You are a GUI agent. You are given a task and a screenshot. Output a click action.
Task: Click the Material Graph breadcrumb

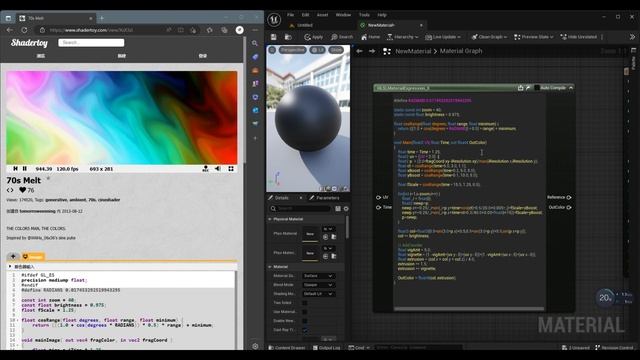point(461,51)
